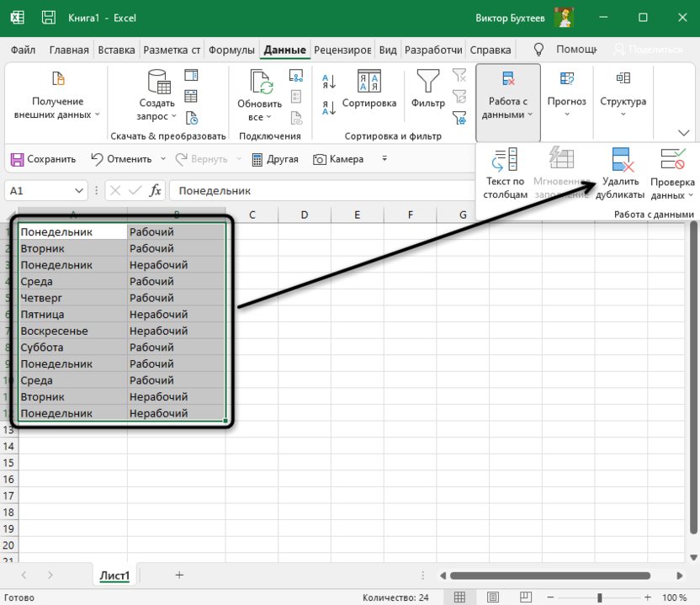Click the Insert Function fx icon
This screenshot has height=605, width=700.
pos(155,191)
